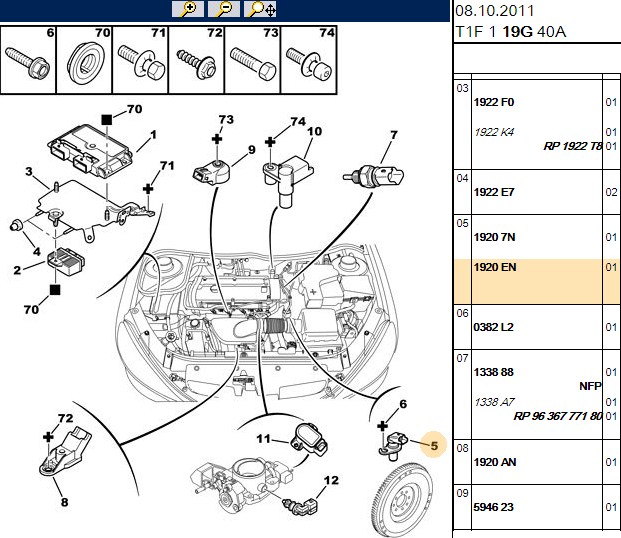Click the screw thumbnail numbered 71
621x538 pixels.
(141, 60)
